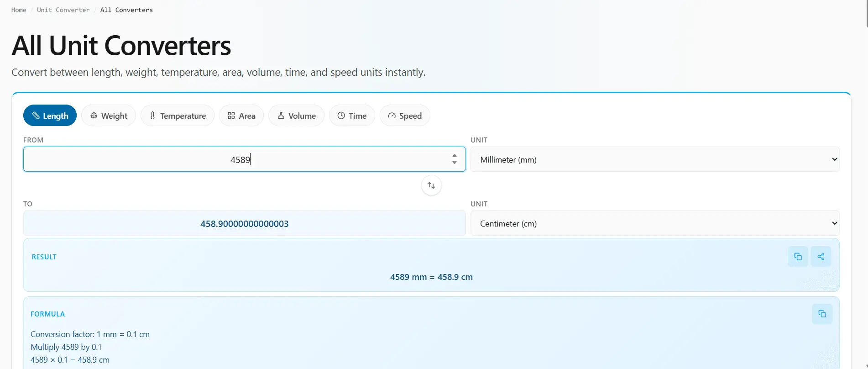Click the All Converters breadcrumb
This screenshot has height=369, width=868.
point(126,10)
